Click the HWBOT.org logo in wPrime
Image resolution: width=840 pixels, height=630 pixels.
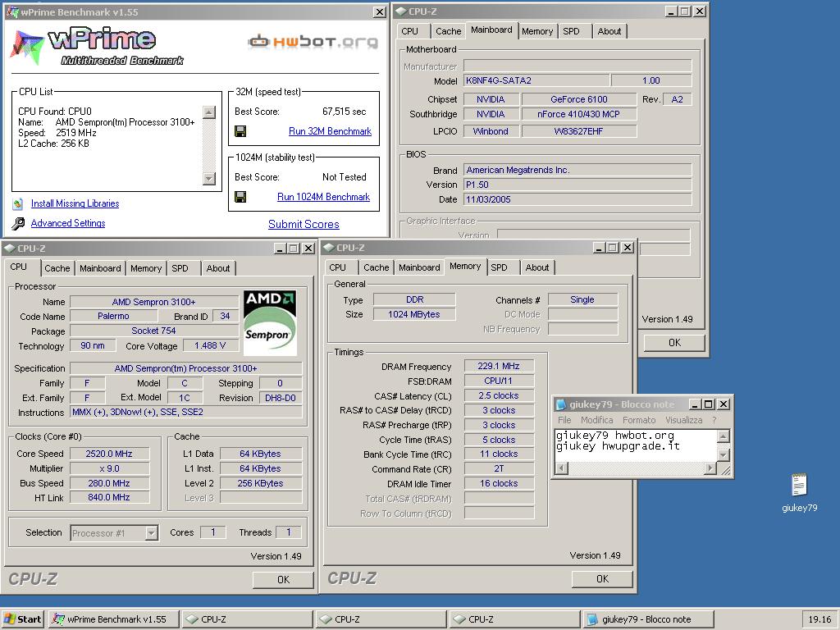(313, 41)
